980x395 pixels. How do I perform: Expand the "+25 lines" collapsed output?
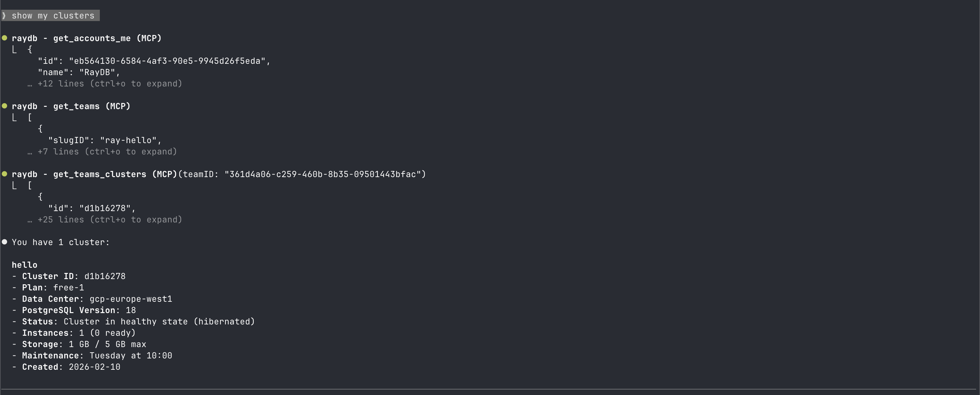pos(110,220)
